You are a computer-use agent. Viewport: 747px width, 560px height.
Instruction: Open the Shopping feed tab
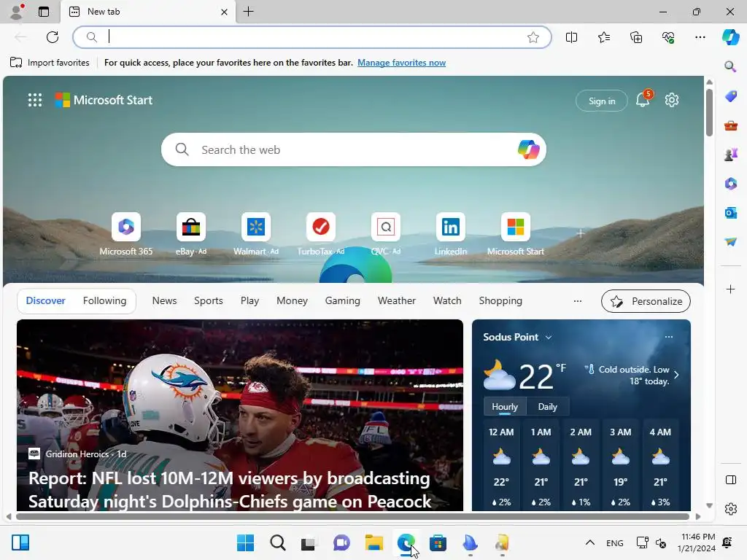[500, 300]
